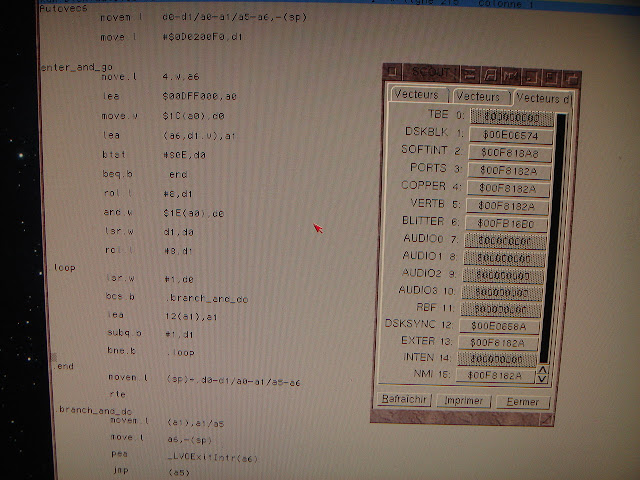Click the DSKBLK label in Scout
640x480 pixels.
tap(427, 131)
